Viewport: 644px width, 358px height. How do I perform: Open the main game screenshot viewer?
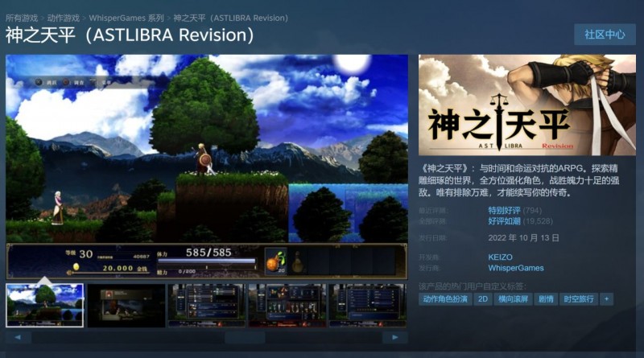pyautogui.click(x=207, y=167)
